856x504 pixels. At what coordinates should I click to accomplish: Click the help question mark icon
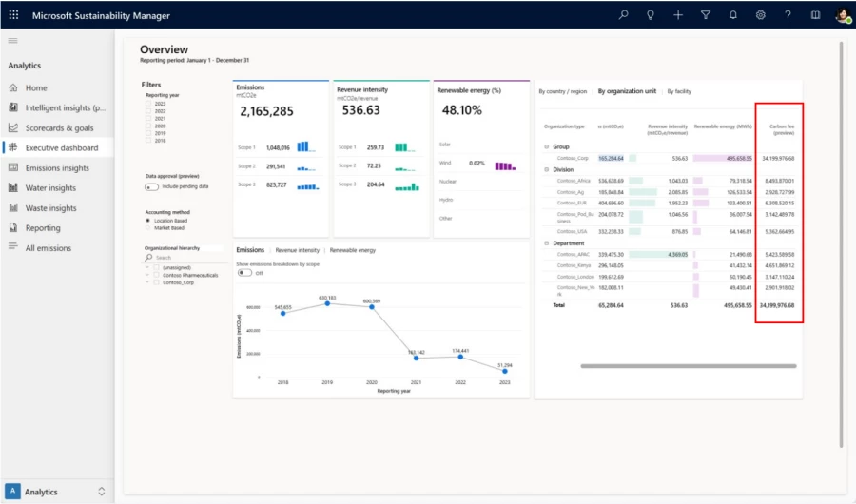tap(788, 15)
